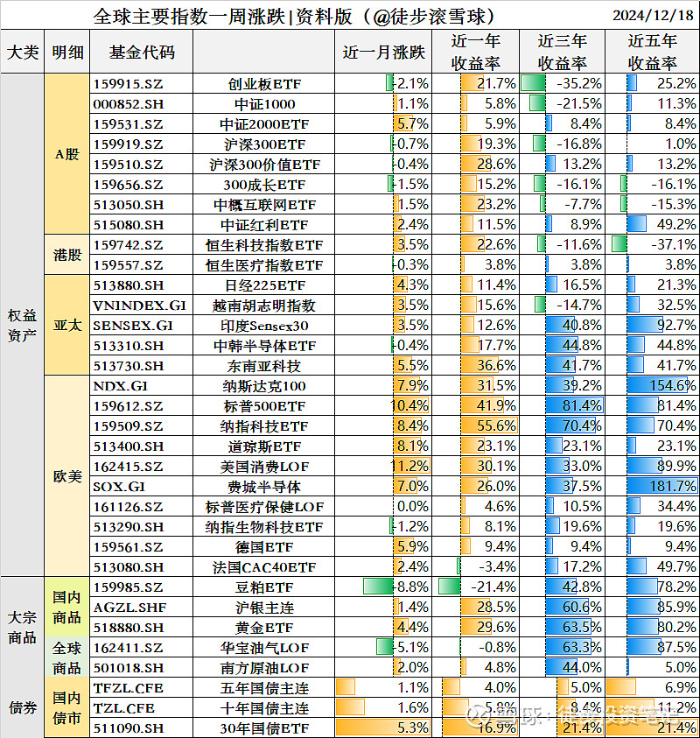Select the 中韩半导体ETF name cell

264,346
